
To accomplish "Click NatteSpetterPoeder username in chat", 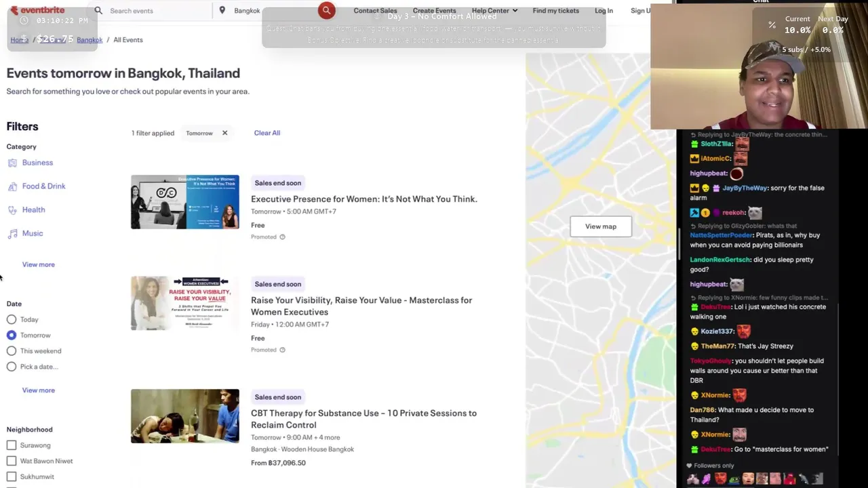I will pyautogui.click(x=722, y=235).
